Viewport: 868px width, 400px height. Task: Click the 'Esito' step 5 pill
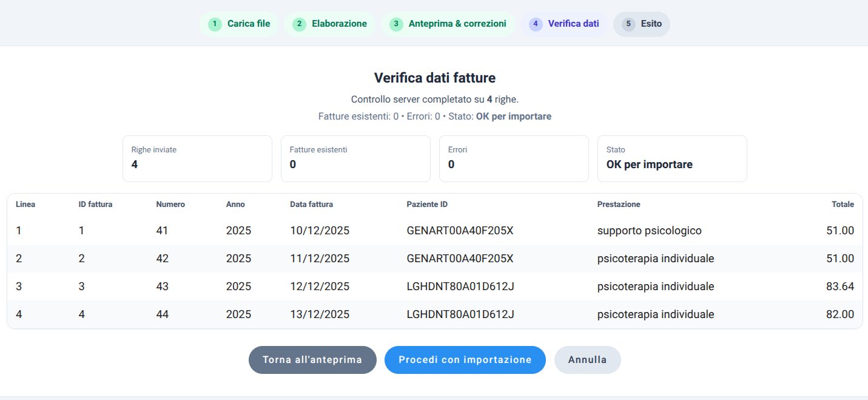coord(642,24)
